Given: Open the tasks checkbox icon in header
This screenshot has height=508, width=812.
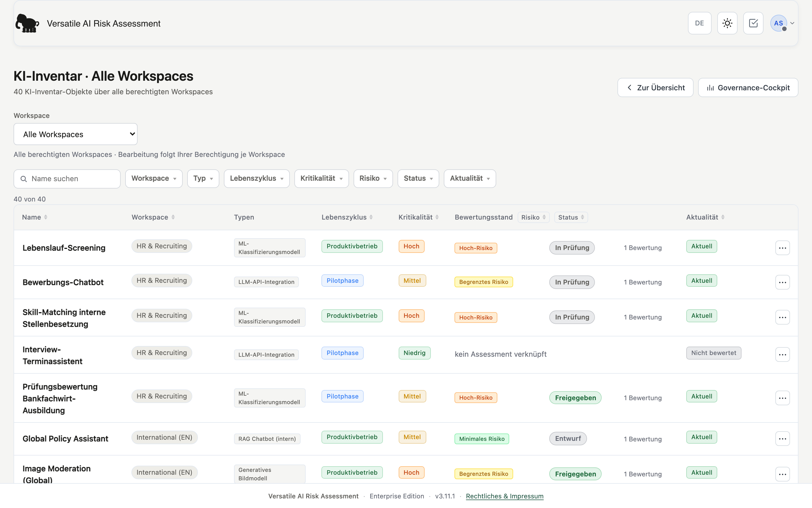Looking at the screenshot, I should click(753, 23).
